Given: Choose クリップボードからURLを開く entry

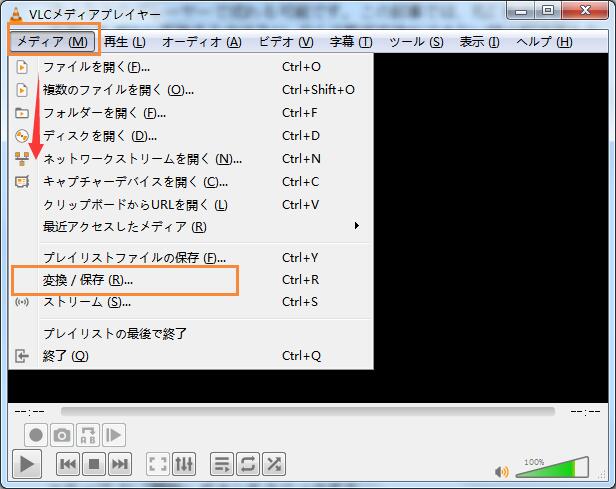Looking at the screenshot, I should click(x=191, y=205).
